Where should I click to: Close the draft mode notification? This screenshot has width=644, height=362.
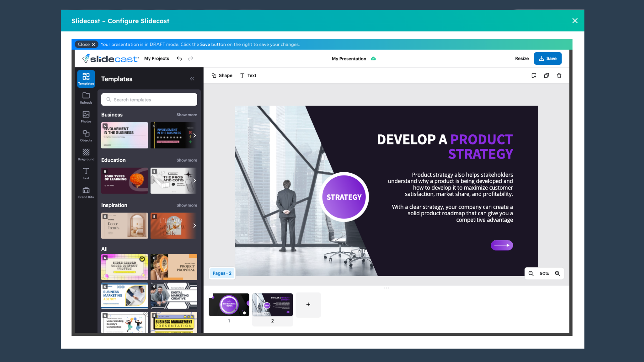(x=86, y=44)
